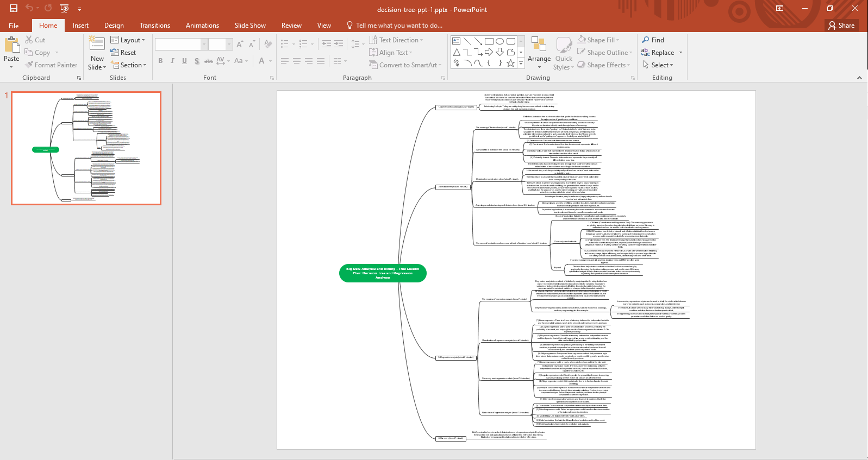Viewport: 868px width, 460px height.
Task: Expand the shapes gallery More arrow
Action: (521, 63)
